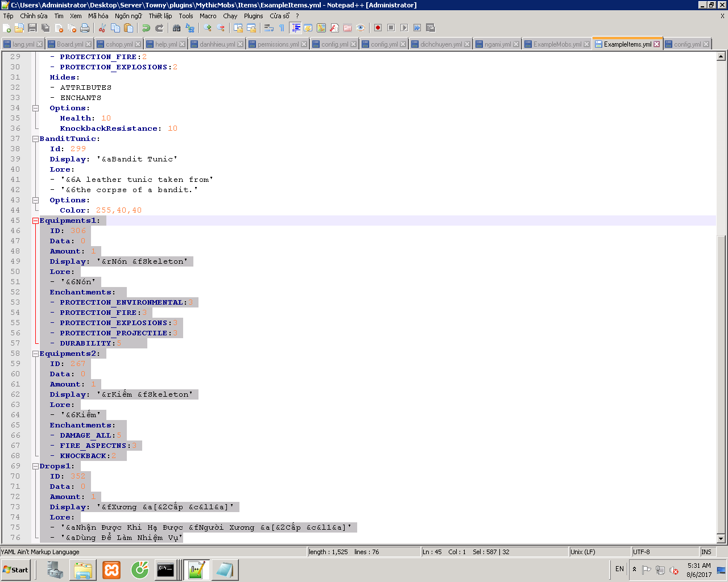Click the vertical scrollbar down arrow
This screenshot has height=582, width=728.
tap(721, 538)
